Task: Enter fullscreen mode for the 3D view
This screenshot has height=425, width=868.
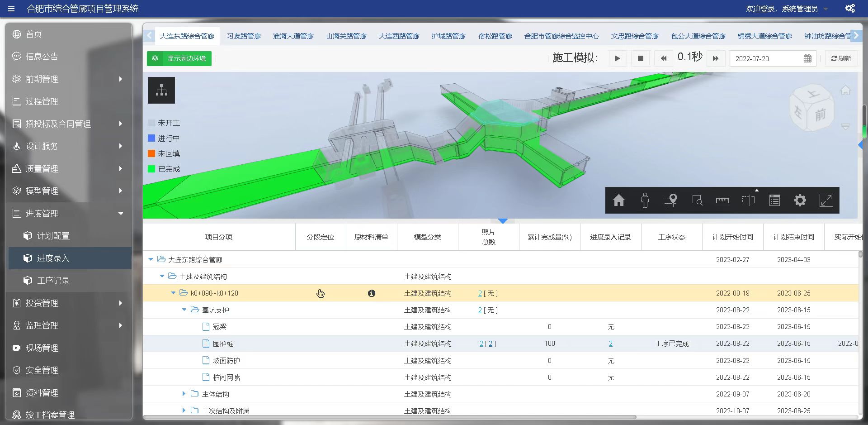Action: coord(826,200)
